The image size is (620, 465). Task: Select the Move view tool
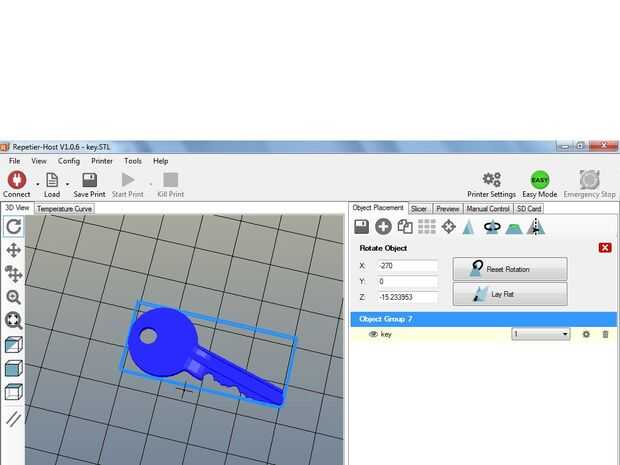click(14, 250)
